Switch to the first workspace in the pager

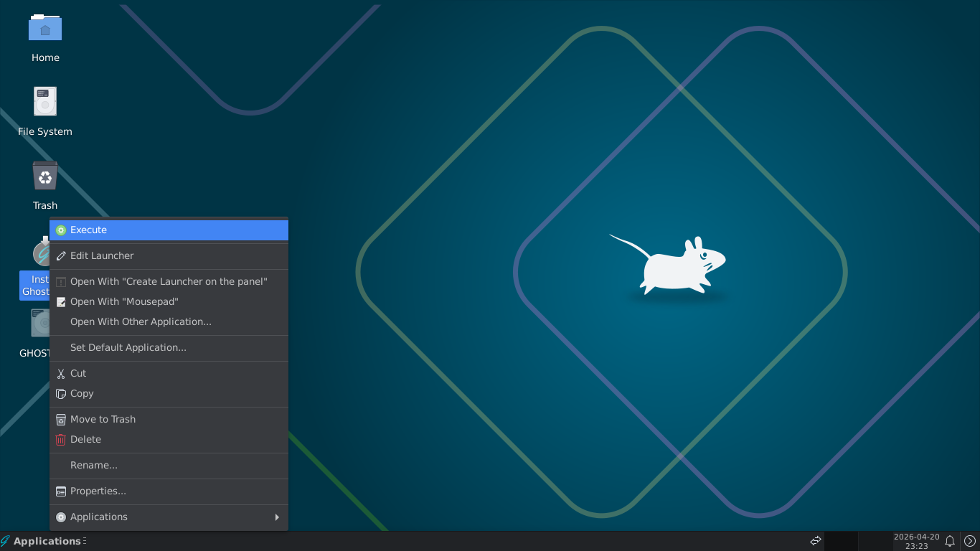pyautogui.click(x=841, y=541)
